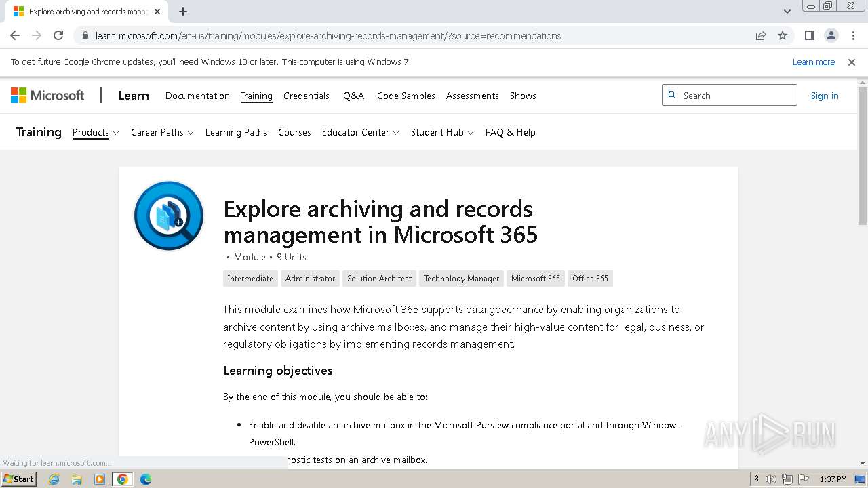The width and height of the screenshot is (868, 488).
Task: Click the '9 Units' text
Action: [292, 257]
